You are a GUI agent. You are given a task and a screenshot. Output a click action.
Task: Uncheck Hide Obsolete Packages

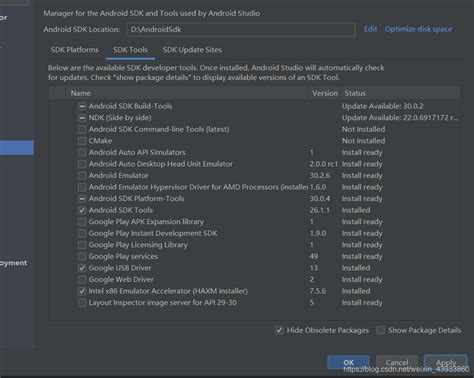(279, 330)
